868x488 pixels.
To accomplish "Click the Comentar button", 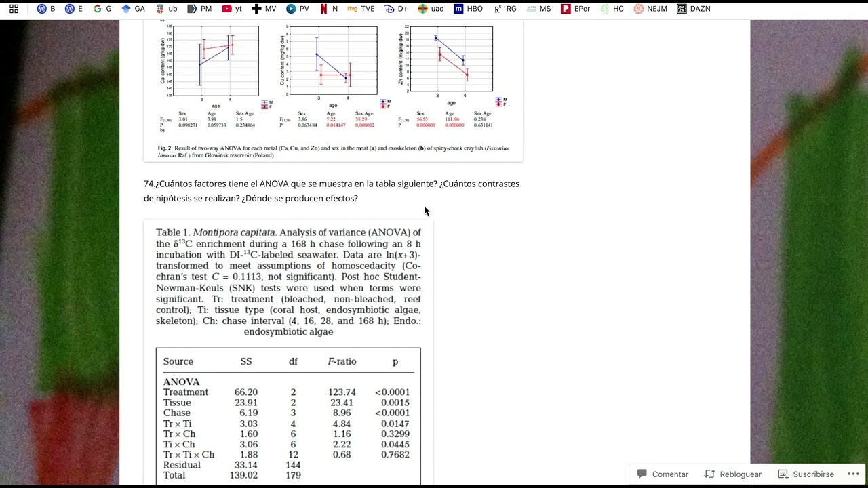I will point(663,474).
